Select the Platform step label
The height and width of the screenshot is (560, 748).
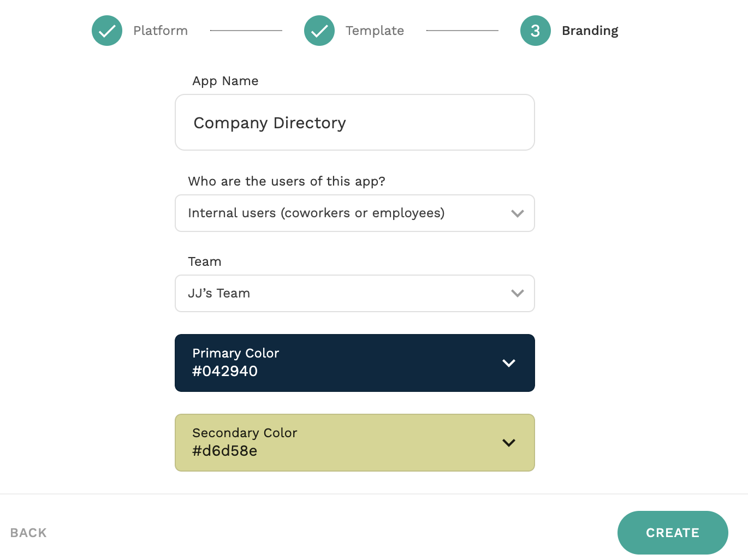tap(161, 31)
